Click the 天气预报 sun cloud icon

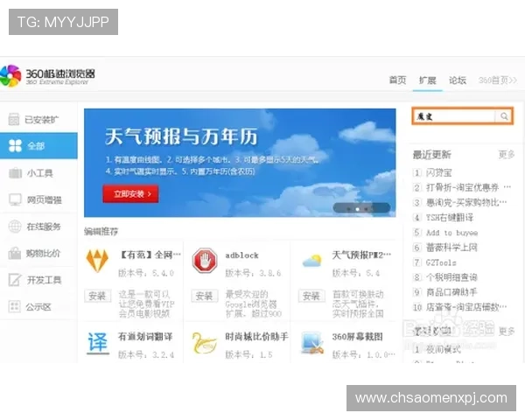[x=311, y=261]
